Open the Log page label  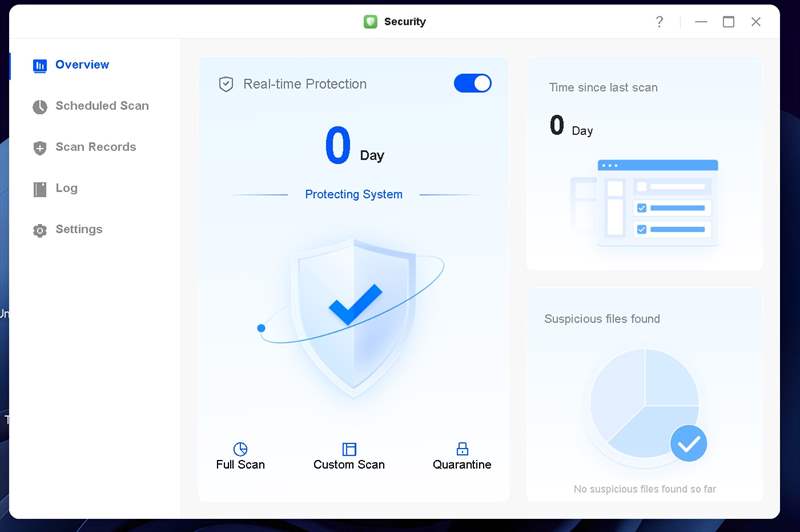click(66, 188)
